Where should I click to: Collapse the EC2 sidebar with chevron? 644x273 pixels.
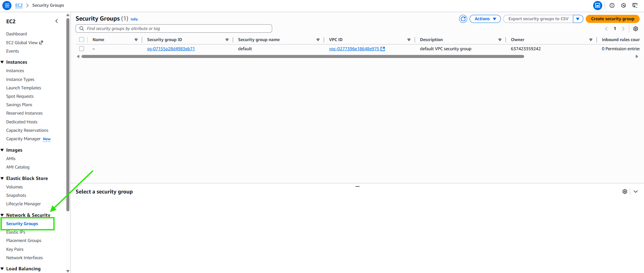(57, 21)
